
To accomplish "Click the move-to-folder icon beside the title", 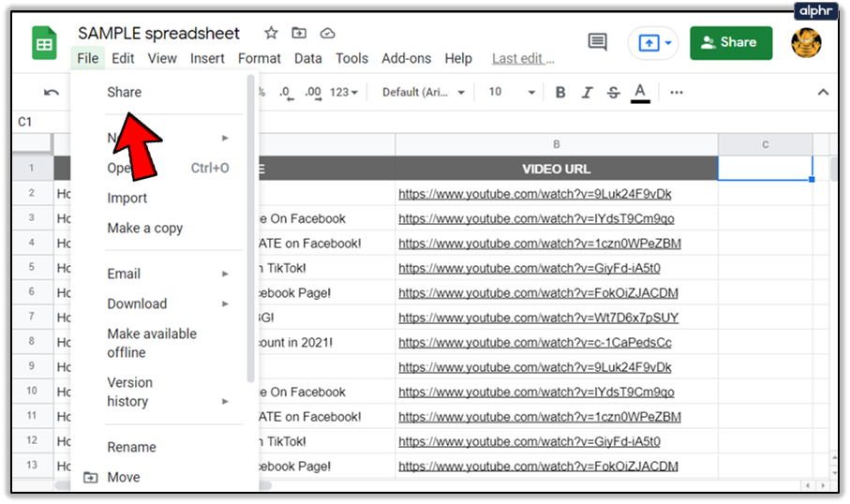I will (x=299, y=33).
